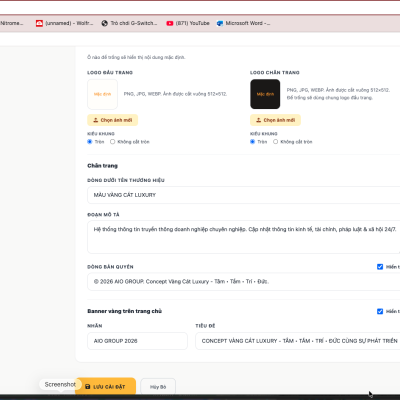Open the (871) YouTube bookmark
Image resolution: width=400 pixels, height=400 pixels.
coord(188,23)
